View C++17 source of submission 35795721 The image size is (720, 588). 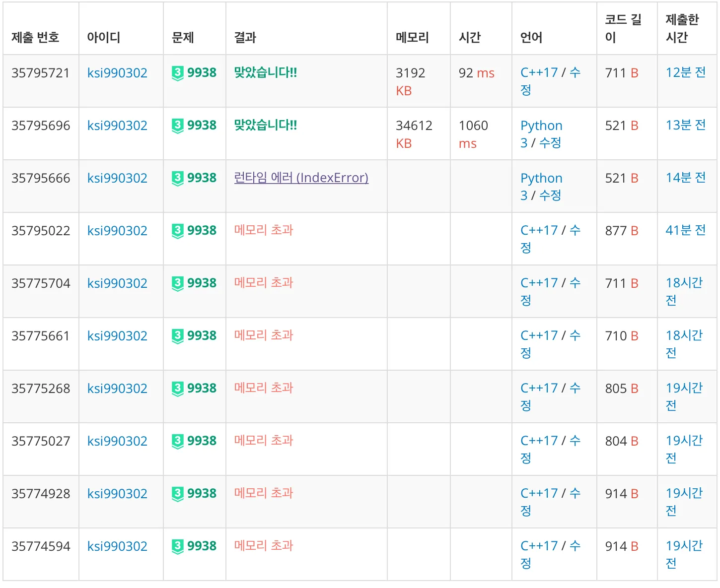[x=539, y=73]
